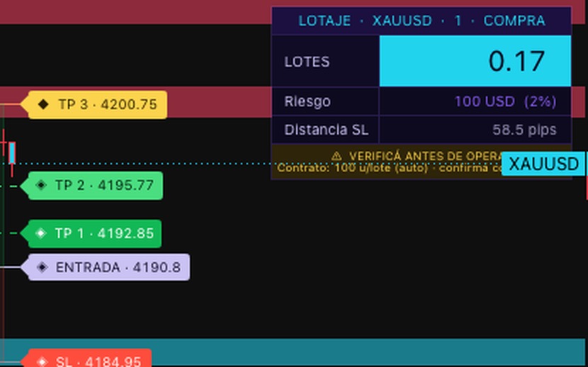
Task: Click the XAUUSD price-line tag
Action: (543, 164)
